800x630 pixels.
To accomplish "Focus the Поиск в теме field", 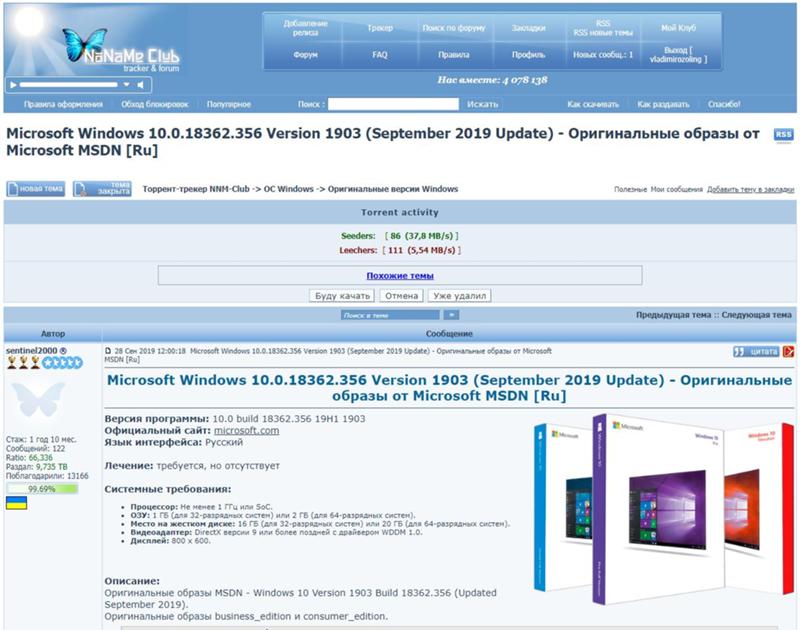I will coord(390,315).
